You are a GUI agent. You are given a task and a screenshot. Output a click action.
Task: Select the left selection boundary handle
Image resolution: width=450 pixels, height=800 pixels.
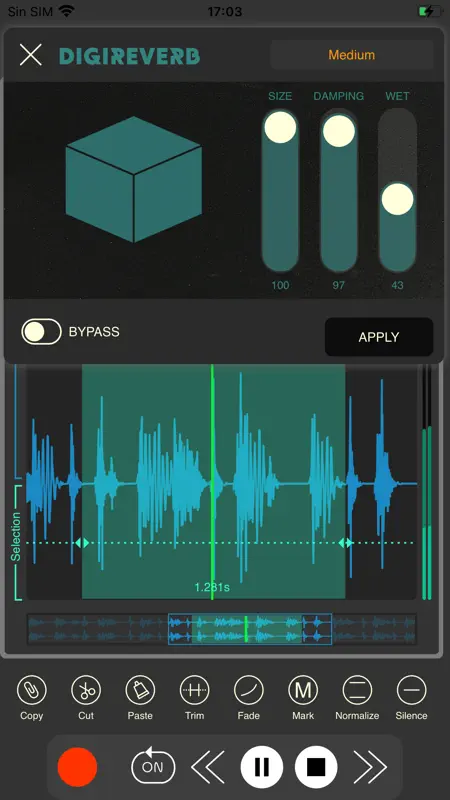(82, 543)
